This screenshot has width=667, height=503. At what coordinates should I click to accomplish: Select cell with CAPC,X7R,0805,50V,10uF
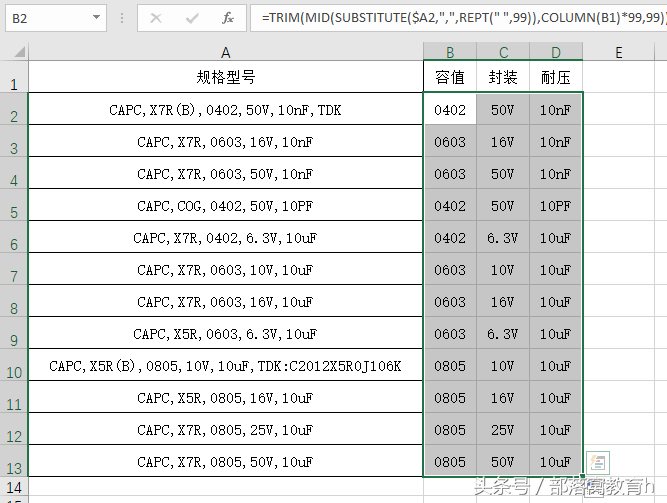point(225,461)
